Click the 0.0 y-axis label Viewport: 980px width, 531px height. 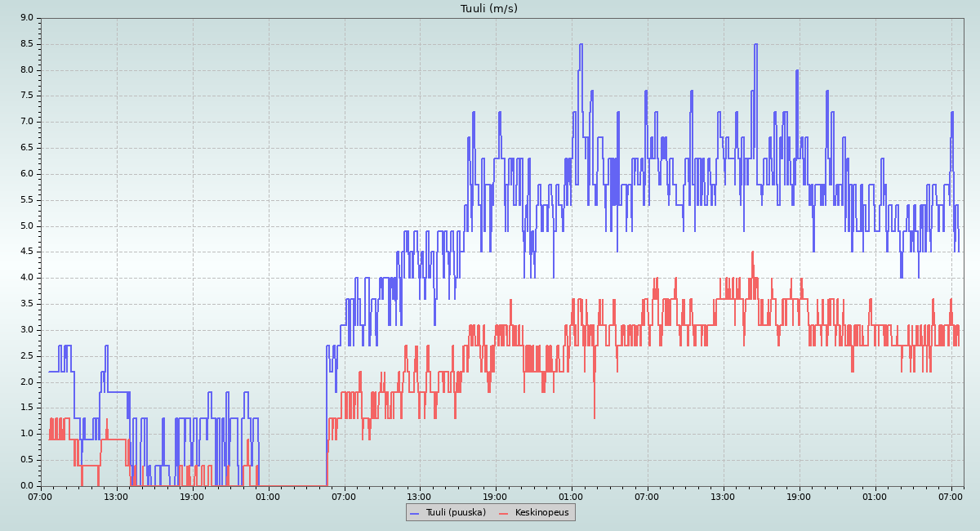(x=26, y=486)
